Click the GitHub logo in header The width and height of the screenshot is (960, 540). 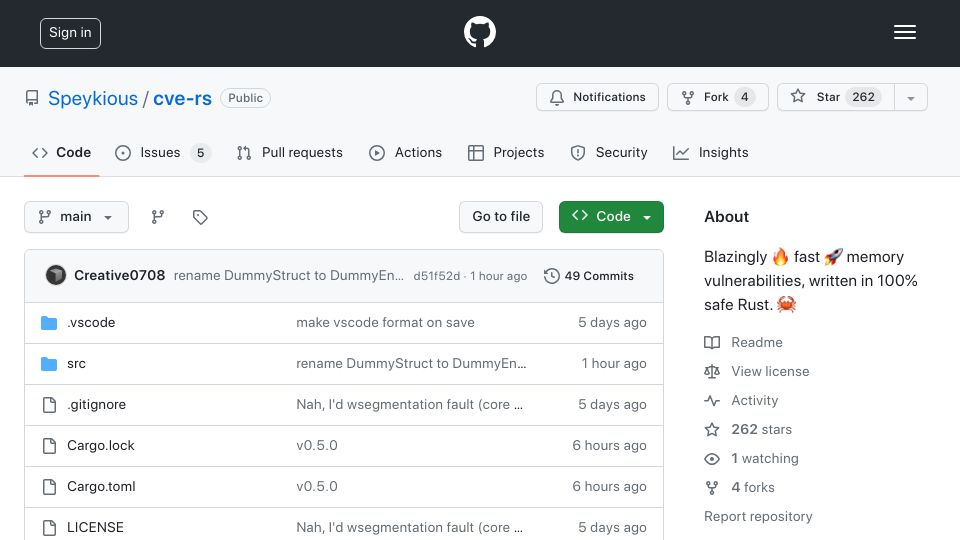pos(479,32)
